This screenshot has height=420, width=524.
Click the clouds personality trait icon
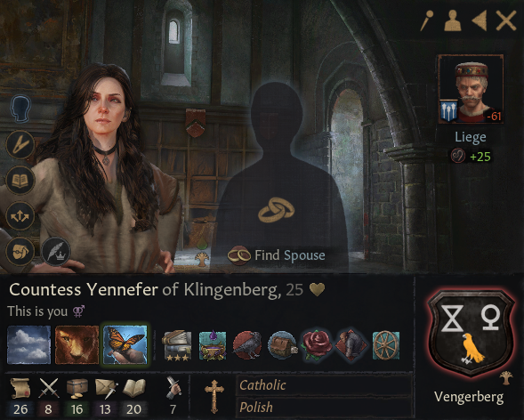[x=29, y=344]
